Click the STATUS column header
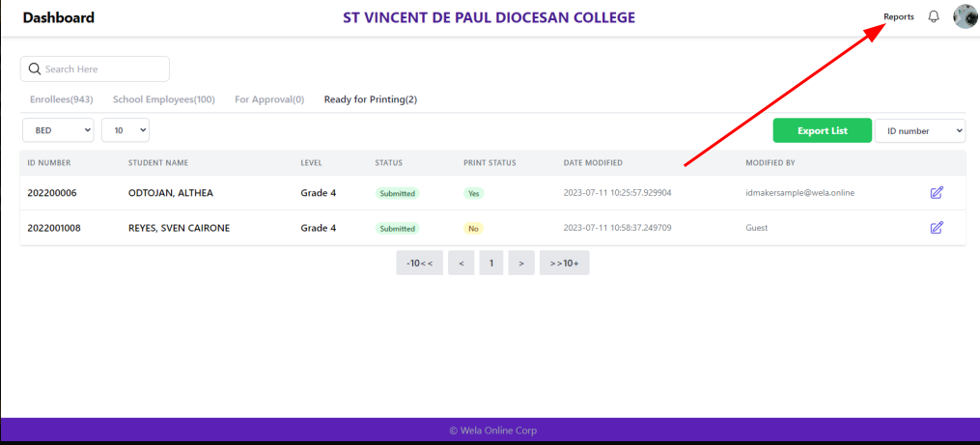 [389, 162]
